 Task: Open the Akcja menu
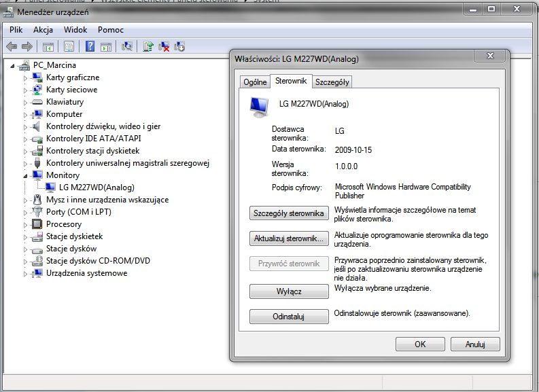43,30
